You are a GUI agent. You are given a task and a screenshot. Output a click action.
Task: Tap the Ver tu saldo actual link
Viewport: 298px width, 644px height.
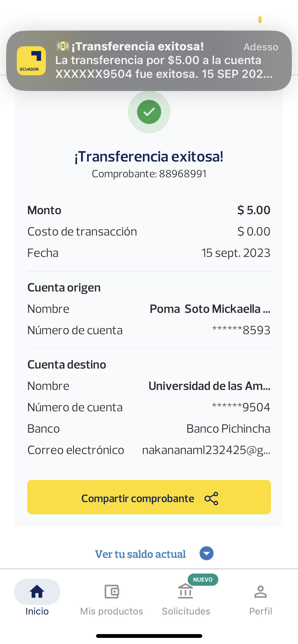click(140, 554)
